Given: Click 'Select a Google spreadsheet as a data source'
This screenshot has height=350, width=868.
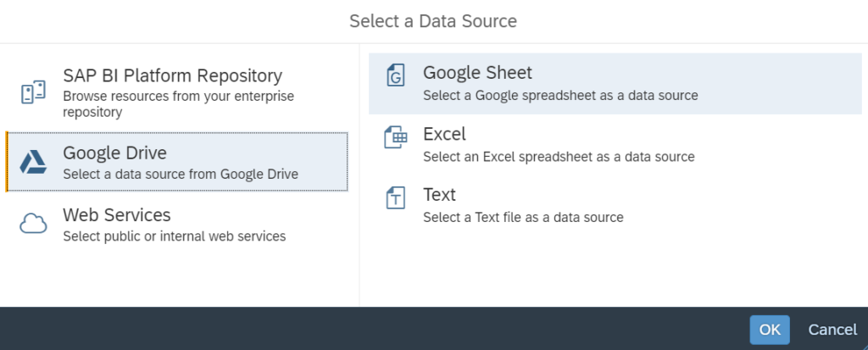Looking at the screenshot, I should point(561,95).
